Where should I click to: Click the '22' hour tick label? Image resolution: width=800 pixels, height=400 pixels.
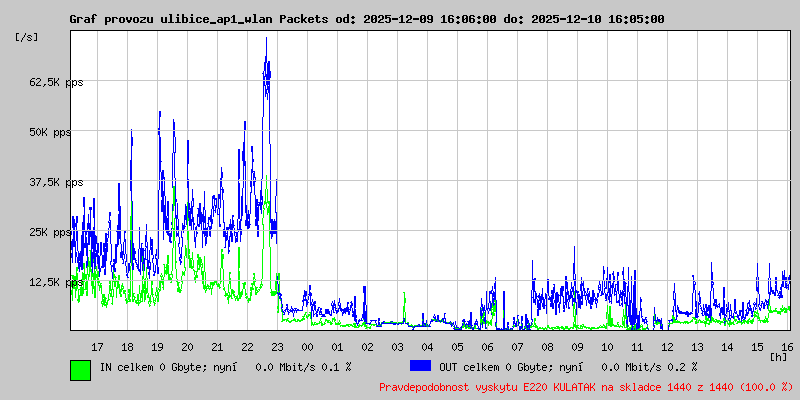click(247, 347)
